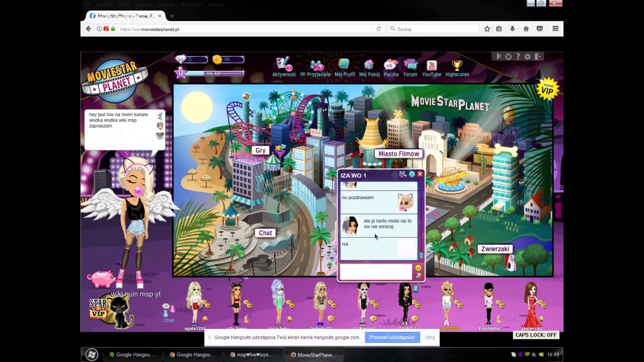Click the pink piggy bank icon
This screenshot has height=362, width=644.
[101, 279]
